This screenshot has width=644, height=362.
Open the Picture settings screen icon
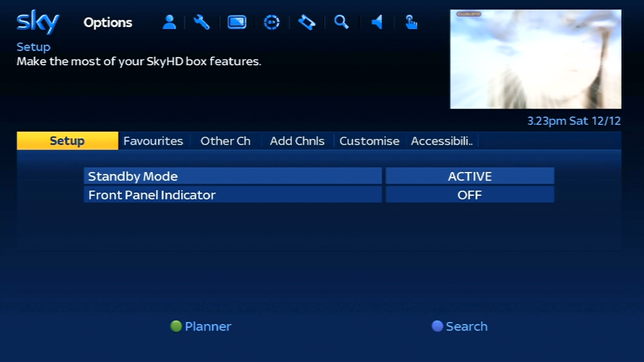[x=236, y=22]
